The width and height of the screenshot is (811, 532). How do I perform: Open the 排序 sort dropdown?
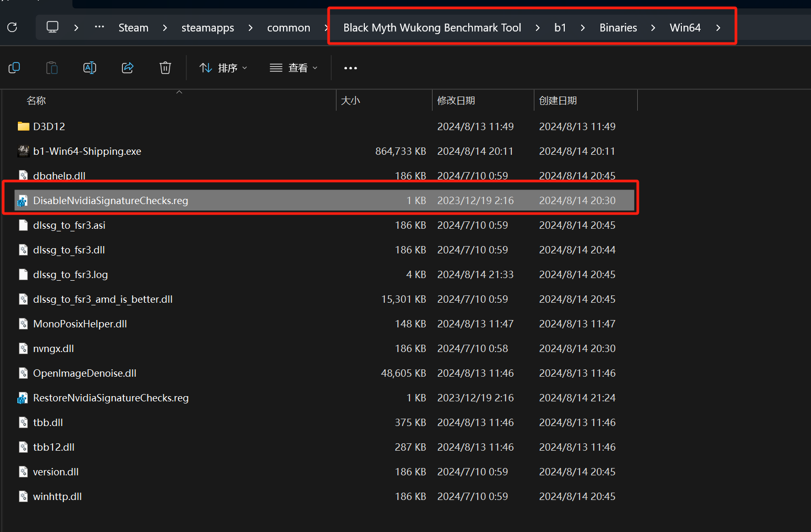[x=223, y=68]
